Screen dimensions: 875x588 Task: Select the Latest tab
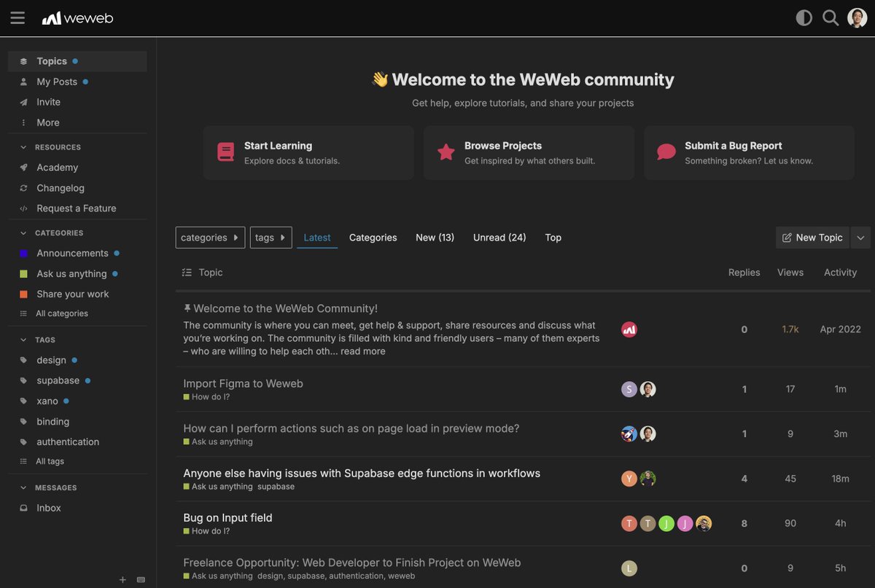[x=317, y=238]
